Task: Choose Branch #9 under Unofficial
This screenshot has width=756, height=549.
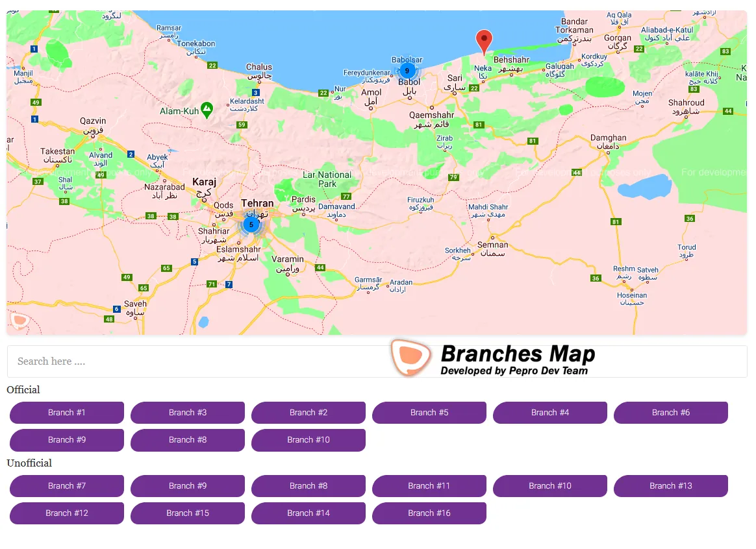Action: coord(188,486)
